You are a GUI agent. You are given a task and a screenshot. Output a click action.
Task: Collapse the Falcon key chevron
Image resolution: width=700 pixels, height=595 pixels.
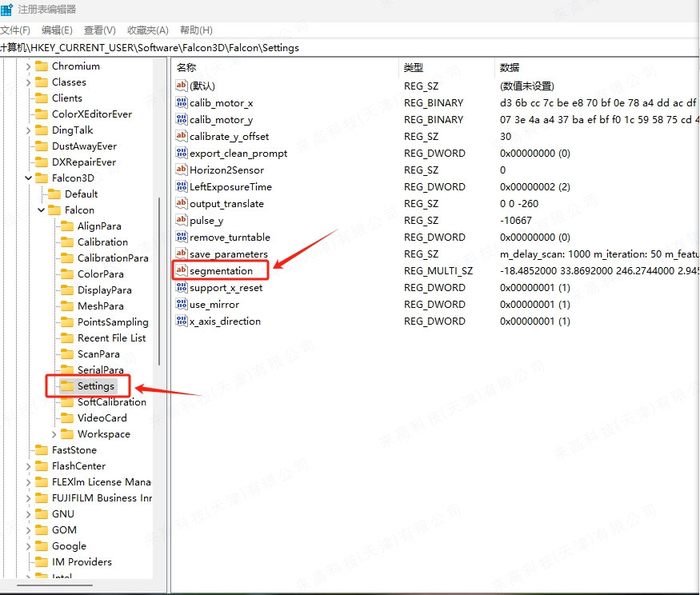coord(42,210)
